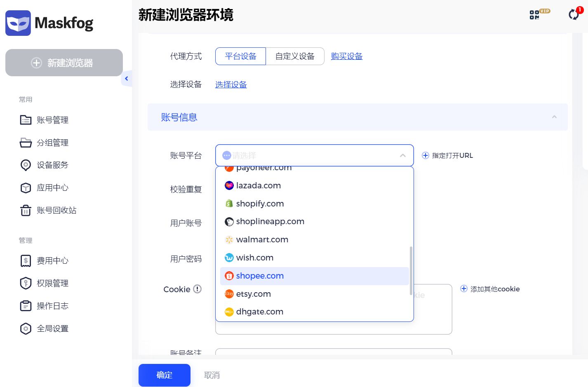Pick wish.com from the platform options
This screenshot has width=588, height=387.
click(x=315, y=258)
